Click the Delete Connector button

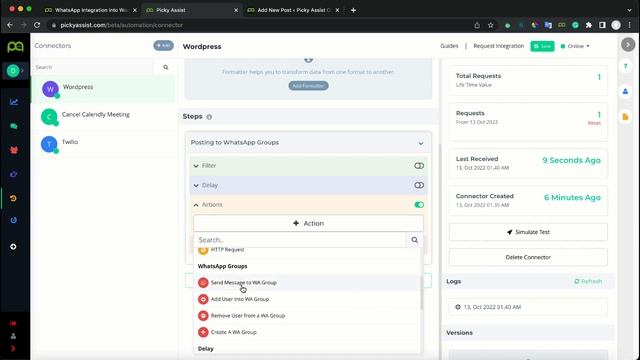point(528,257)
